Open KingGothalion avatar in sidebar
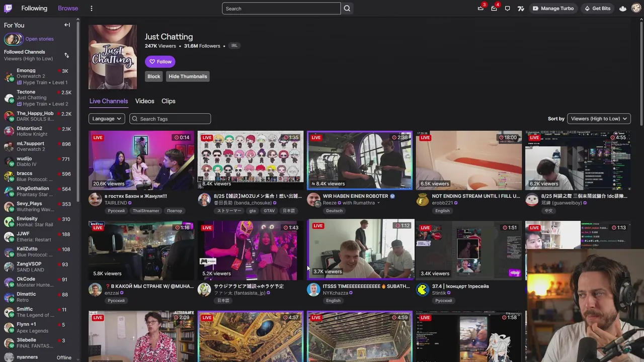 click(x=9, y=192)
